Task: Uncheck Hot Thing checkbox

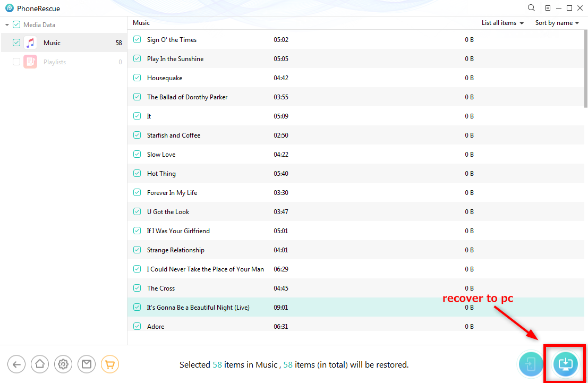Action: click(137, 173)
